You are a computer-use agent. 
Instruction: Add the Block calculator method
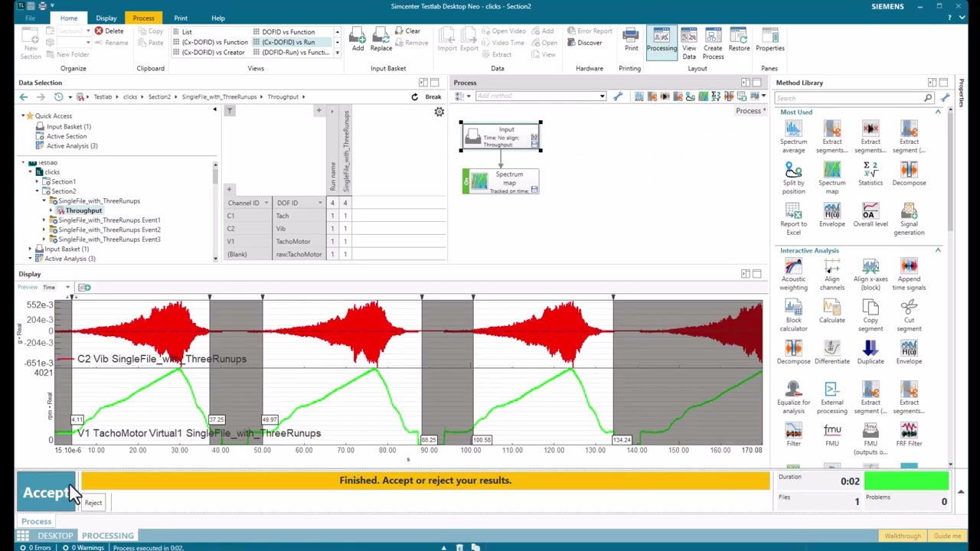[793, 315]
